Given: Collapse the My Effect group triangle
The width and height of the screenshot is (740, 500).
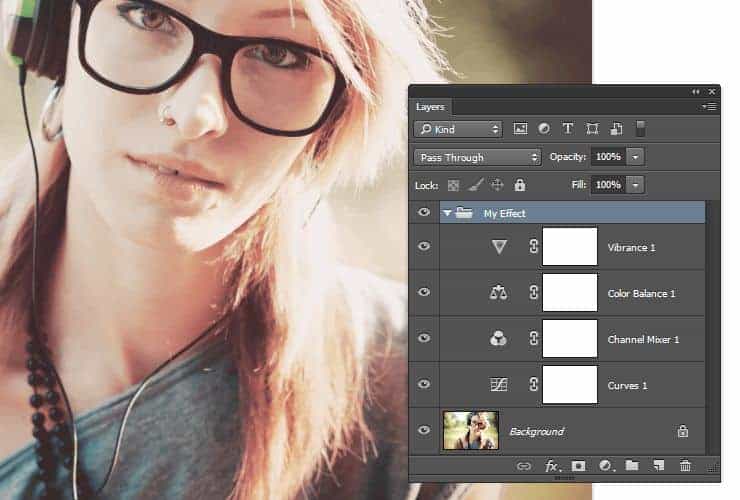Looking at the screenshot, I should point(447,213).
